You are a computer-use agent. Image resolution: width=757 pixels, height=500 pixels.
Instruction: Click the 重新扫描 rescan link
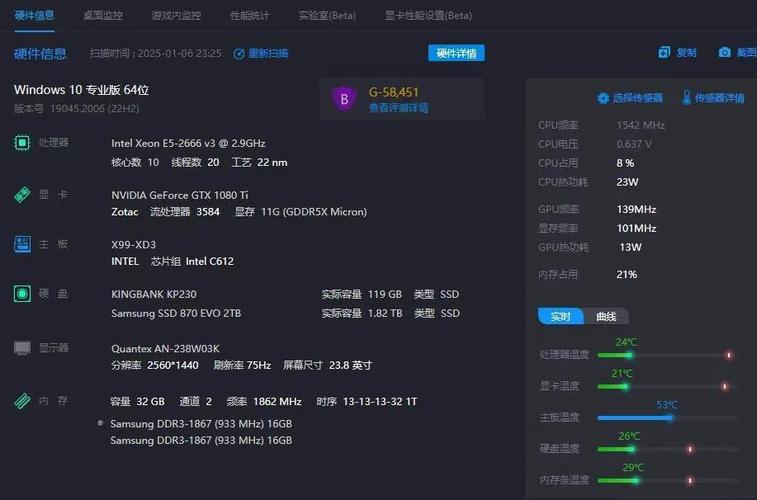coord(268,54)
